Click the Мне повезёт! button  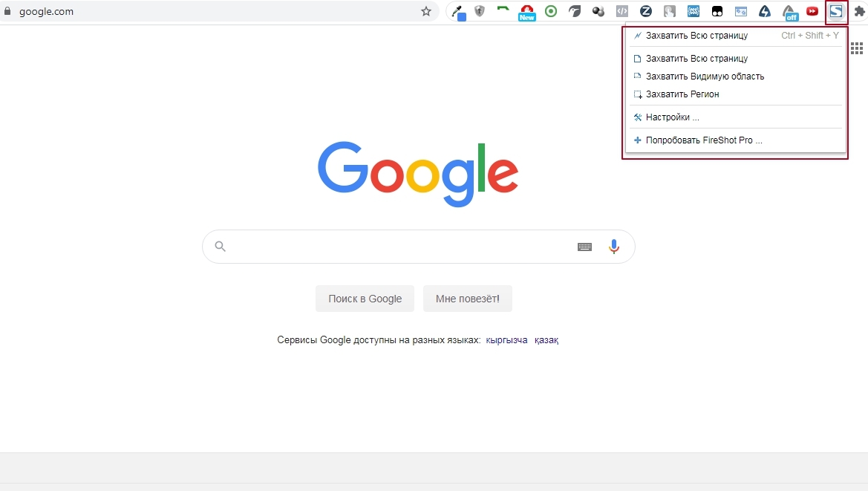pos(468,299)
